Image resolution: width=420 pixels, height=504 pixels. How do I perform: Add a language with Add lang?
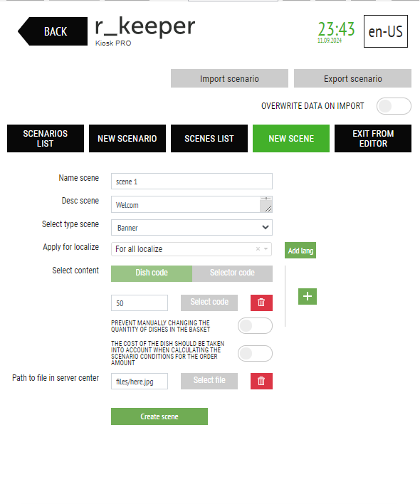point(300,251)
